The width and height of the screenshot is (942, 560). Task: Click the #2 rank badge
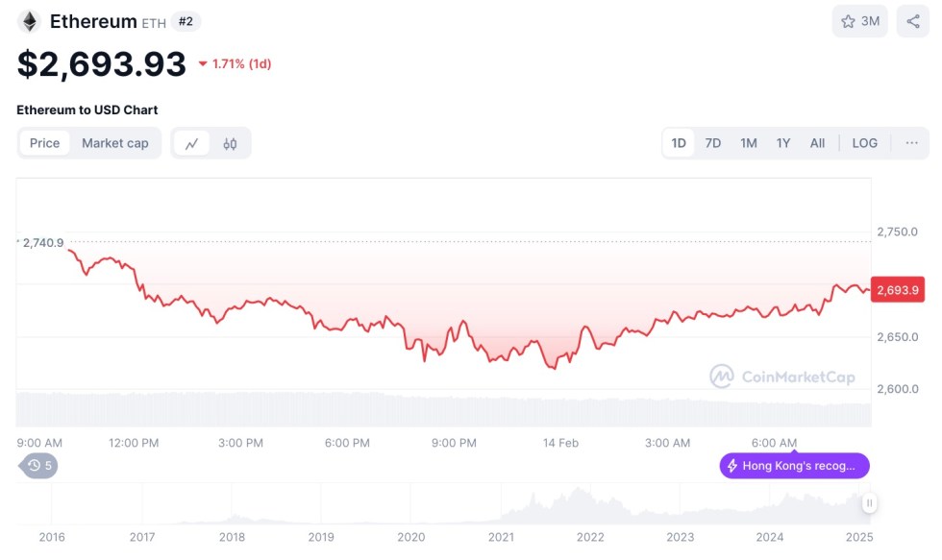click(186, 21)
